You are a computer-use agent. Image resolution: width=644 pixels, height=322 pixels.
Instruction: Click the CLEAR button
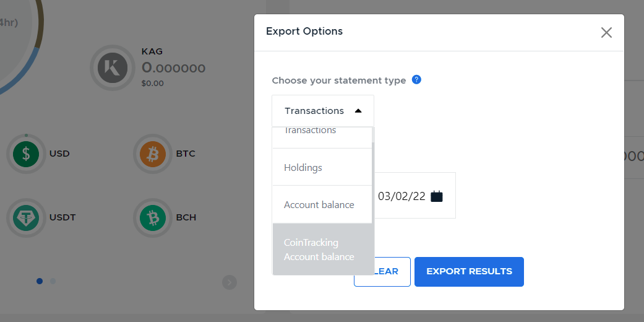point(382,271)
